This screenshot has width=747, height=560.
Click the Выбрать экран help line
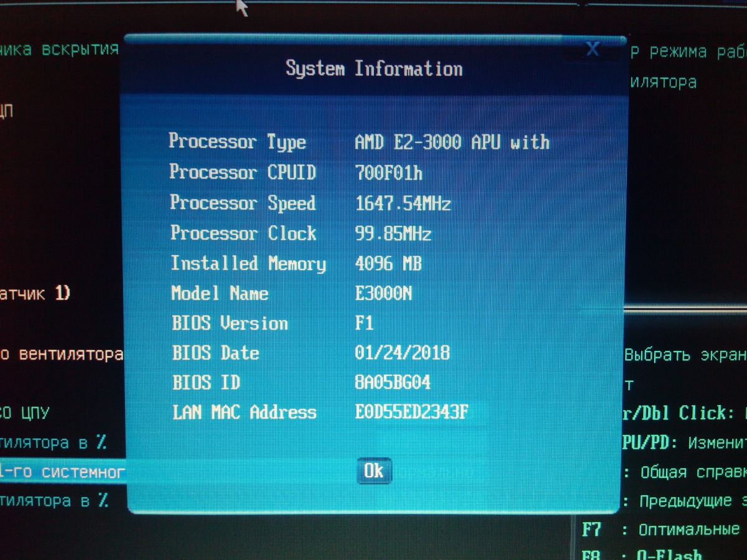[685, 355]
